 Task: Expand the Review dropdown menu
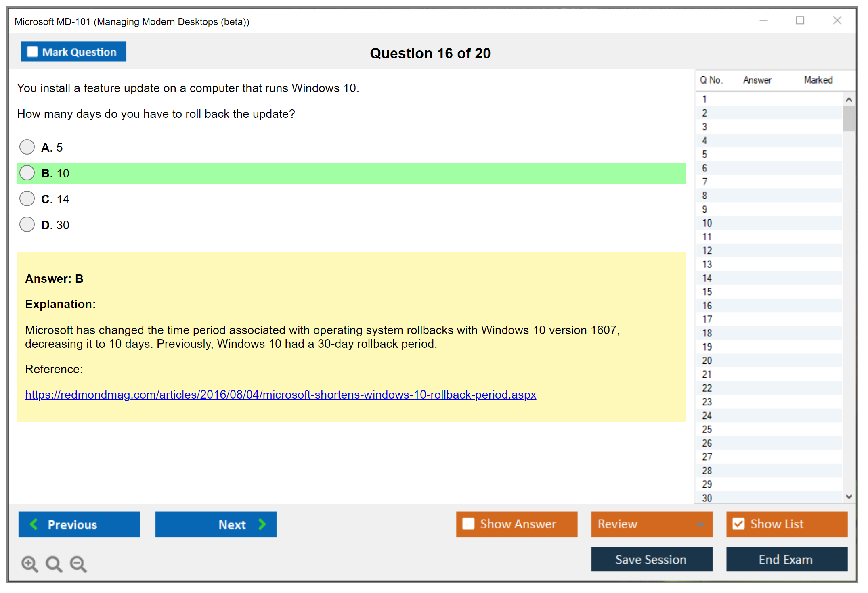tap(701, 524)
